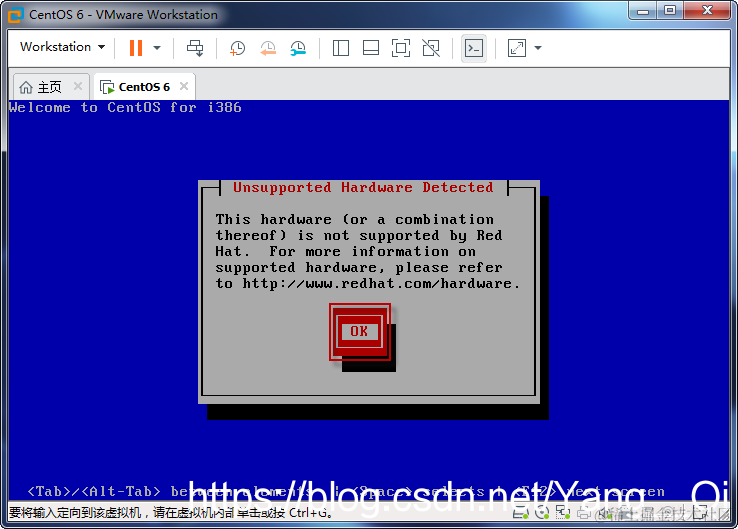Toggle the console view icon

click(473, 48)
